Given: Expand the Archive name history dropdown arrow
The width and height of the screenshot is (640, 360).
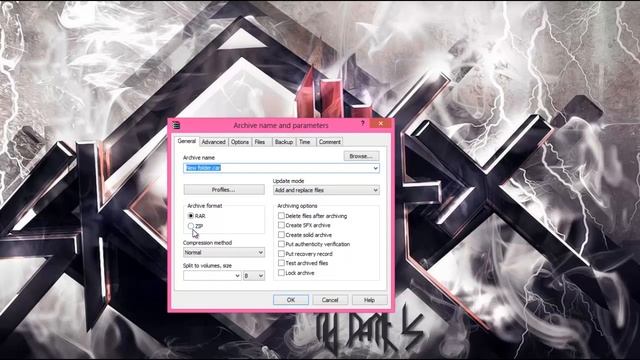Looking at the screenshot, I should 376,168.
